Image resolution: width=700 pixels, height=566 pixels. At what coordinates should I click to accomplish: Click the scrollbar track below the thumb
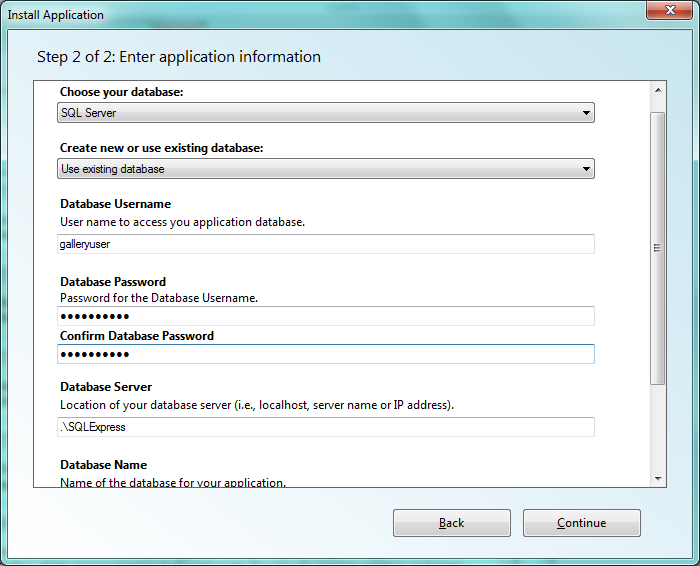pyautogui.click(x=658, y=426)
